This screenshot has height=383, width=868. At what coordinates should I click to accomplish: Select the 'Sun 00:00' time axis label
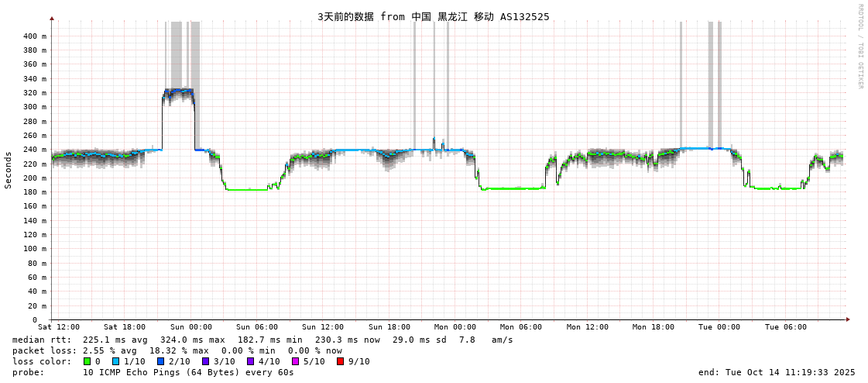coord(190,327)
